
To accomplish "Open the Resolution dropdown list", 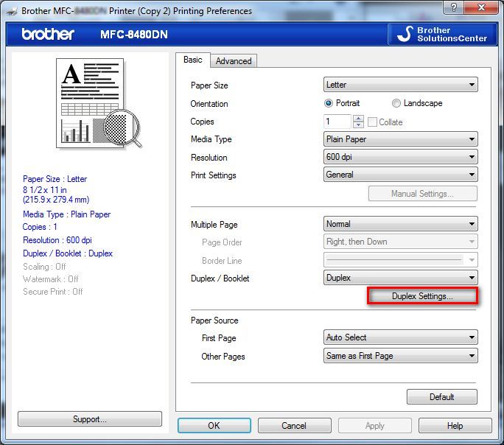I will [x=401, y=157].
